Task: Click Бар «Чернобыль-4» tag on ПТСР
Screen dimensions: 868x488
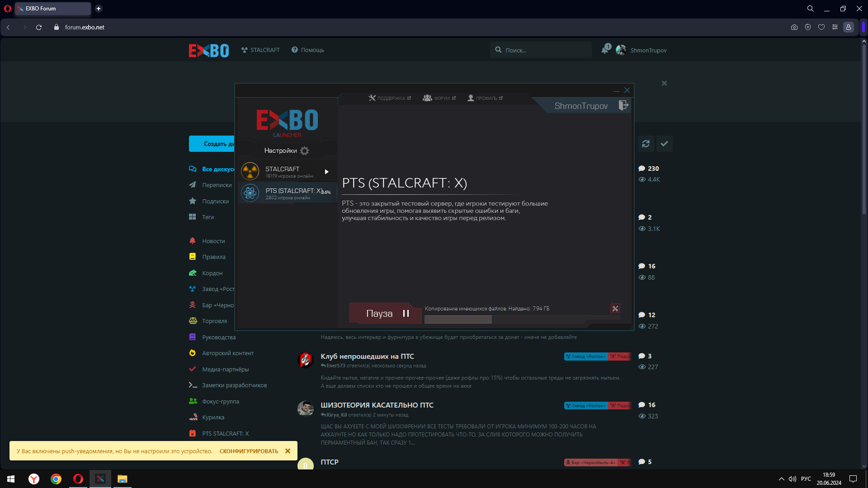Action: [x=590, y=462]
